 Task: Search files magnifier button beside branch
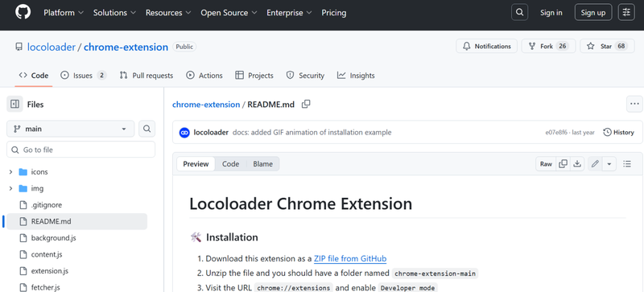[x=147, y=129]
